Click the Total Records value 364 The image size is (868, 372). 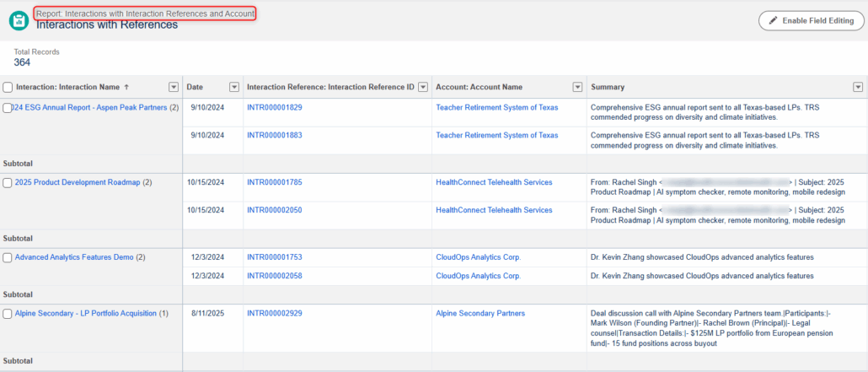point(22,62)
